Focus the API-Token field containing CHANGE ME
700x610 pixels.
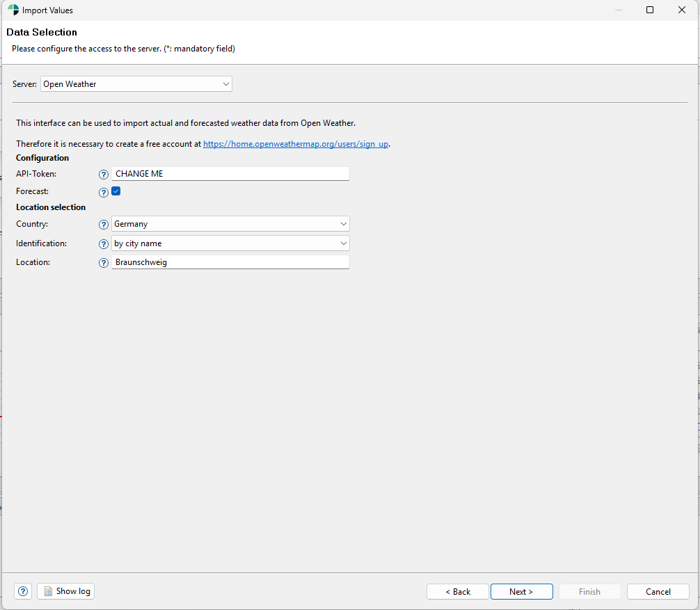coord(230,174)
